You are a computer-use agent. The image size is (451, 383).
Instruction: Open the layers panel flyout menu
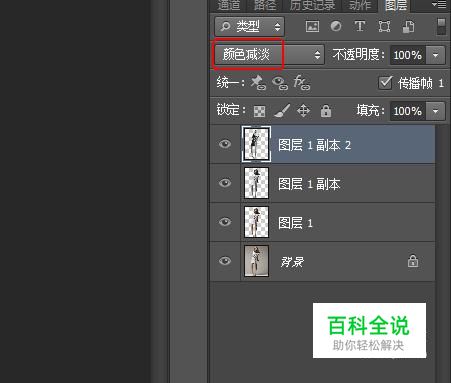pyautogui.click(x=439, y=4)
